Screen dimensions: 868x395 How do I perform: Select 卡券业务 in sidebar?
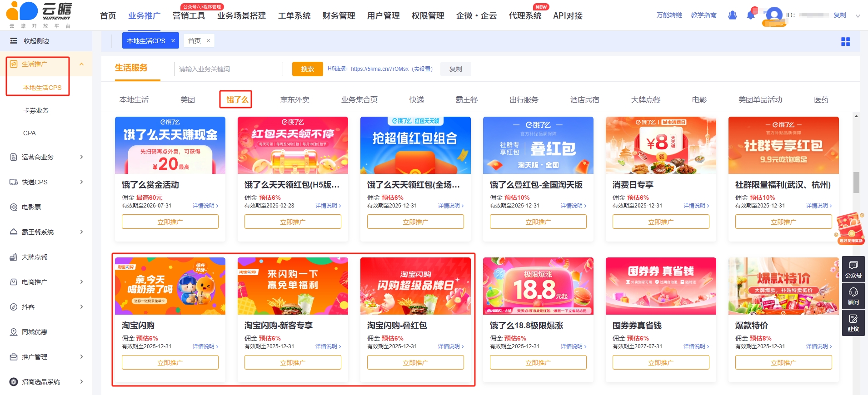coord(36,110)
